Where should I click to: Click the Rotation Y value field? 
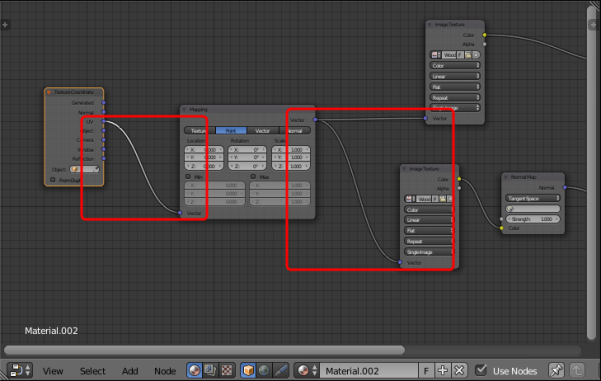coord(247,158)
